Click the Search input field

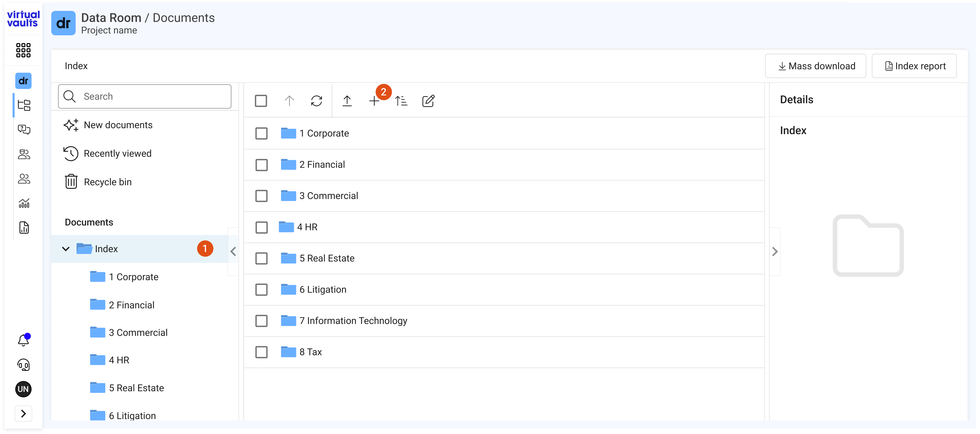point(145,96)
